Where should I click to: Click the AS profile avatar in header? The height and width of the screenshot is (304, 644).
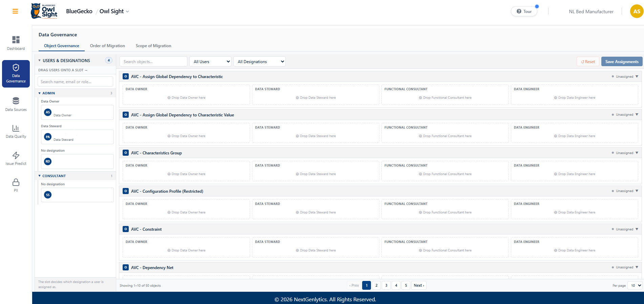637,11
